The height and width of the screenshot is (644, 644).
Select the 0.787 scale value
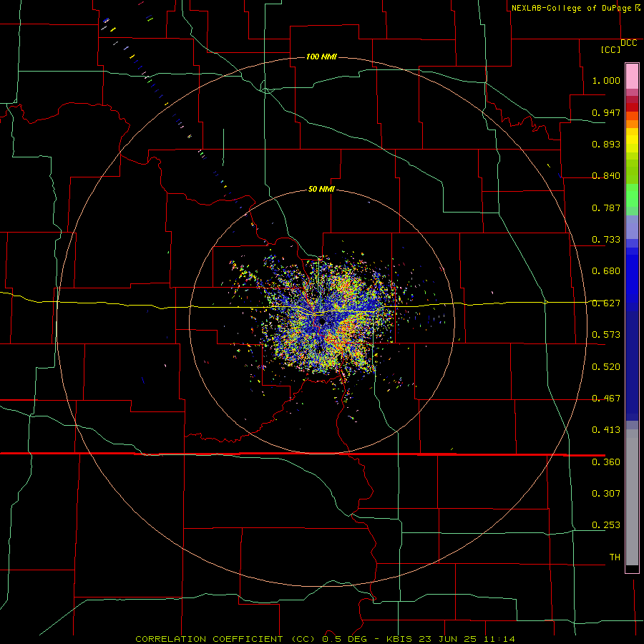coord(606,208)
